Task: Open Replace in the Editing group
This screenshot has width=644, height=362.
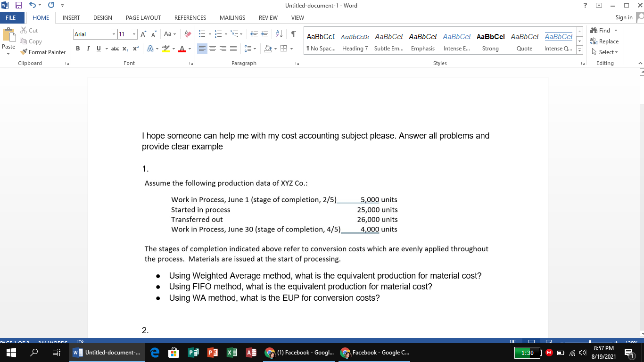Action: click(605, 41)
